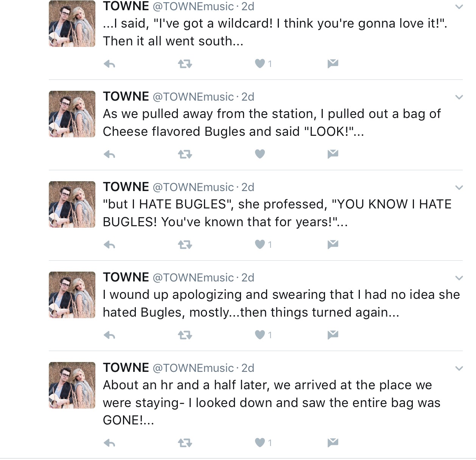Retweet the "entire bag was GONE" tweet
476x460 pixels.
(185, 443)
